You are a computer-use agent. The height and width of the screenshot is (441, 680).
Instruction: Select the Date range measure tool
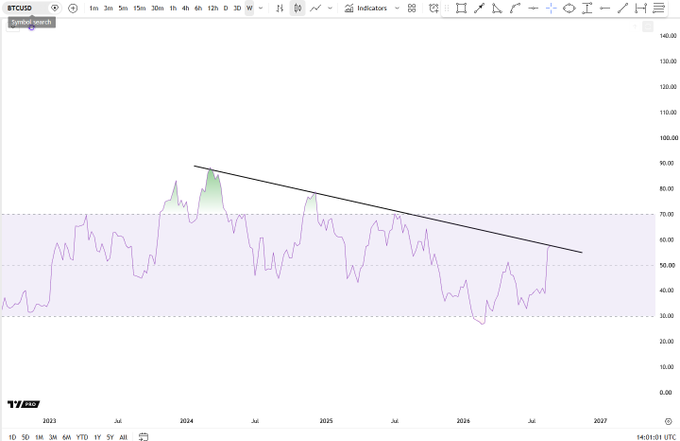(x=641, y=8)
